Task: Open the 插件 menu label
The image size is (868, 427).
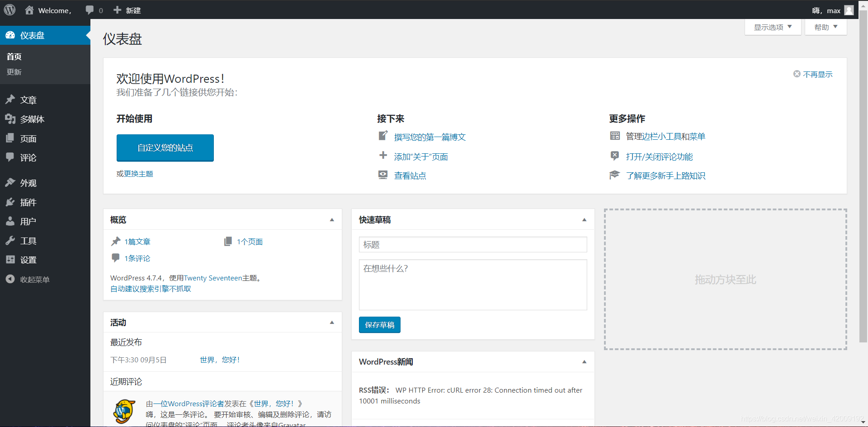Action: pos(28,202)
